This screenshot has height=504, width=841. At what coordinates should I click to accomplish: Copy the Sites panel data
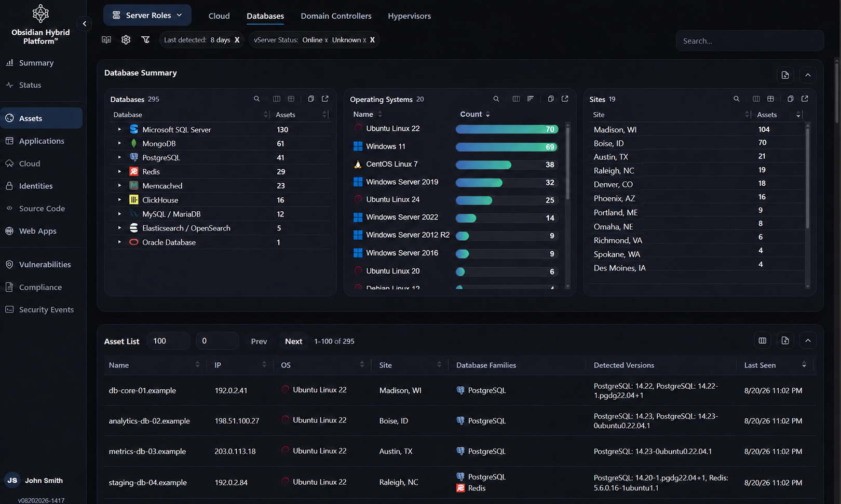[790, 99]
